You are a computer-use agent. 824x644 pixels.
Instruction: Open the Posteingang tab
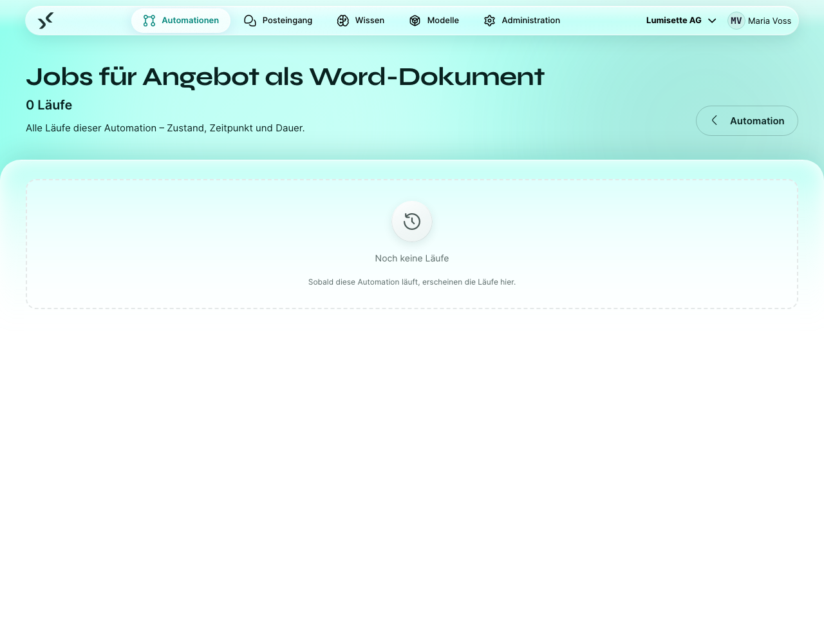click(x=278, y=21)
